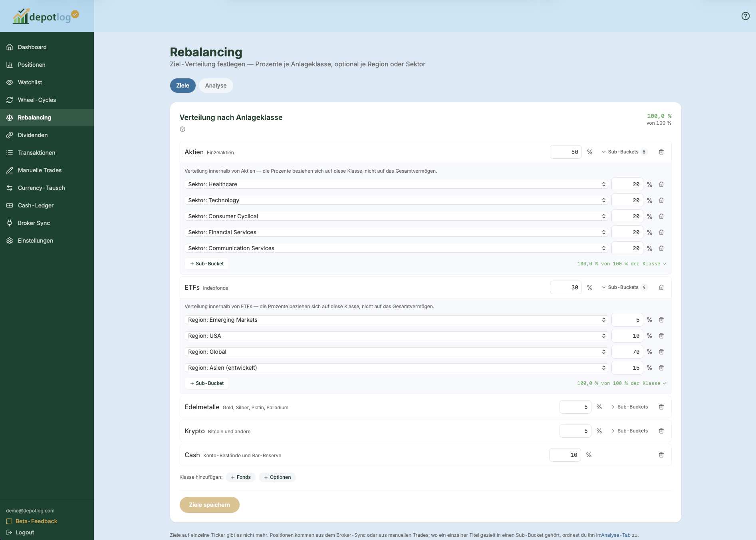Click the info icon below Verteilung heading
756x540 pixels.
(x=183, y=129)
